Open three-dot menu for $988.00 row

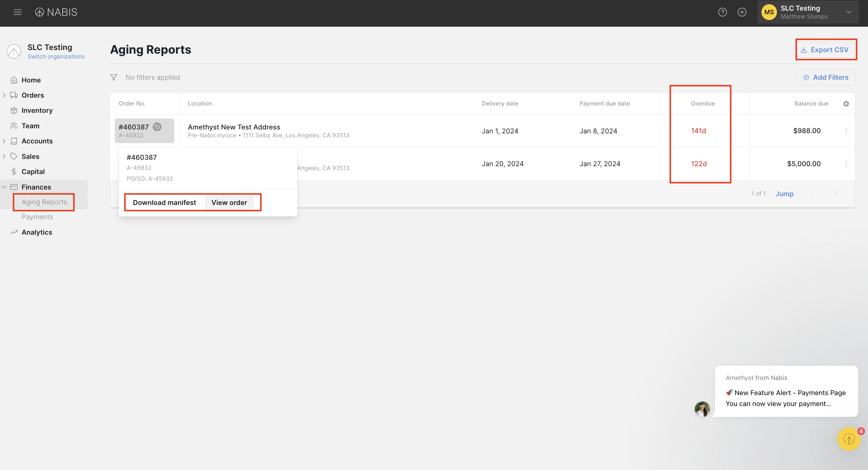846,131
